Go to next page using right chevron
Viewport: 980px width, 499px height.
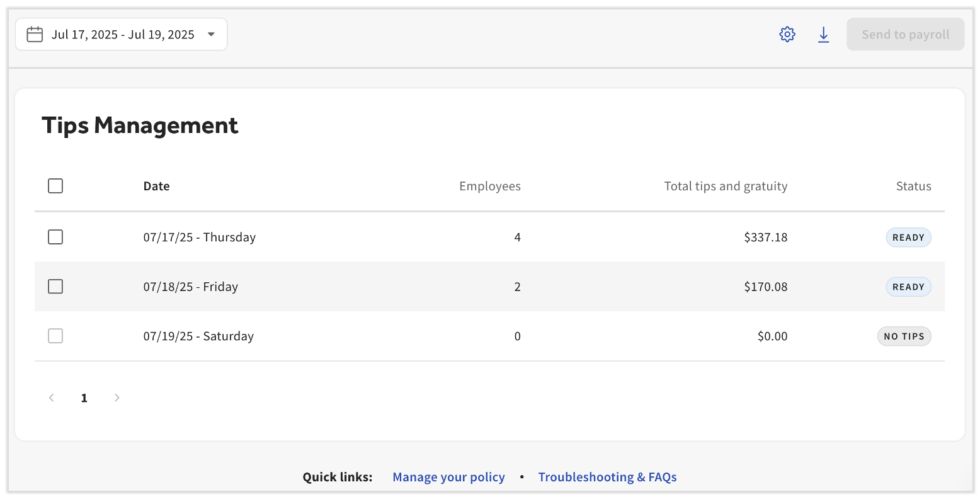117,398
